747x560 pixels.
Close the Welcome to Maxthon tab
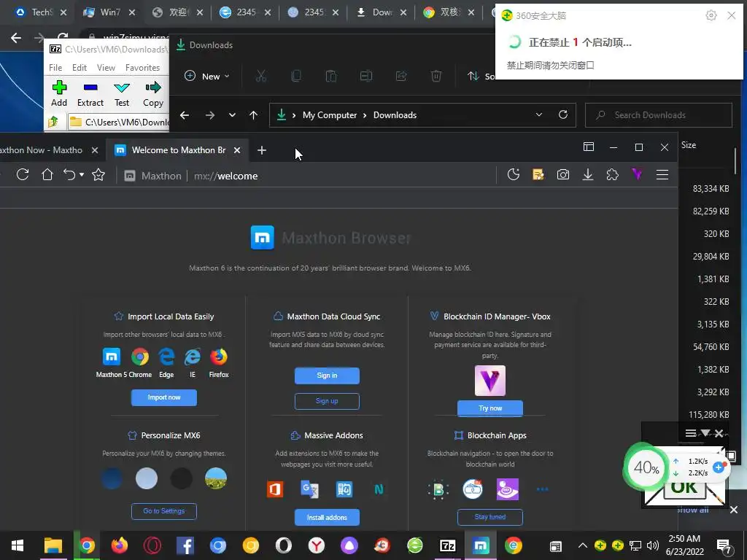(x=237, y=150)
